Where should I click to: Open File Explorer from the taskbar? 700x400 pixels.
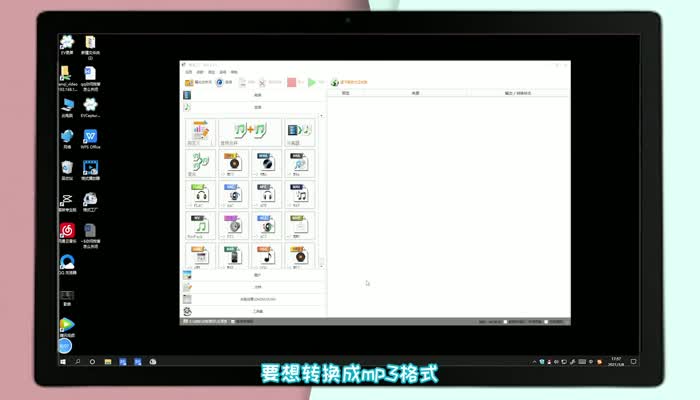tap(108, 362)
